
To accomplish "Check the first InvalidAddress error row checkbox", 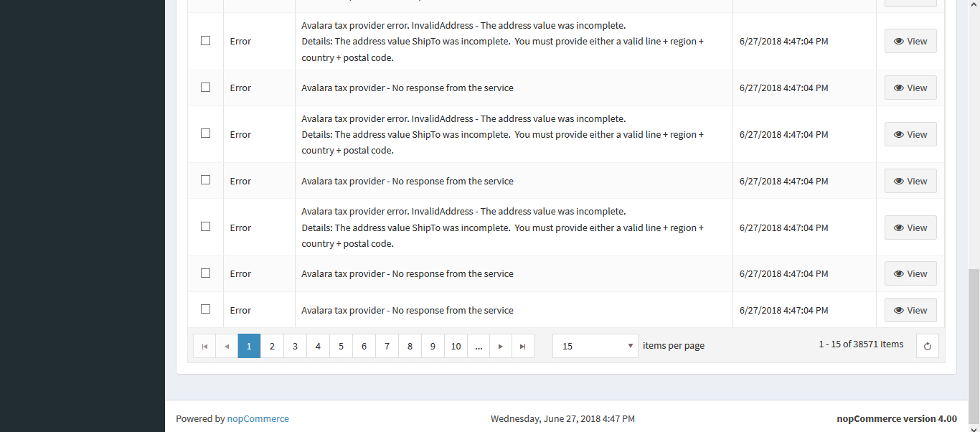I will tap(205, 40).
